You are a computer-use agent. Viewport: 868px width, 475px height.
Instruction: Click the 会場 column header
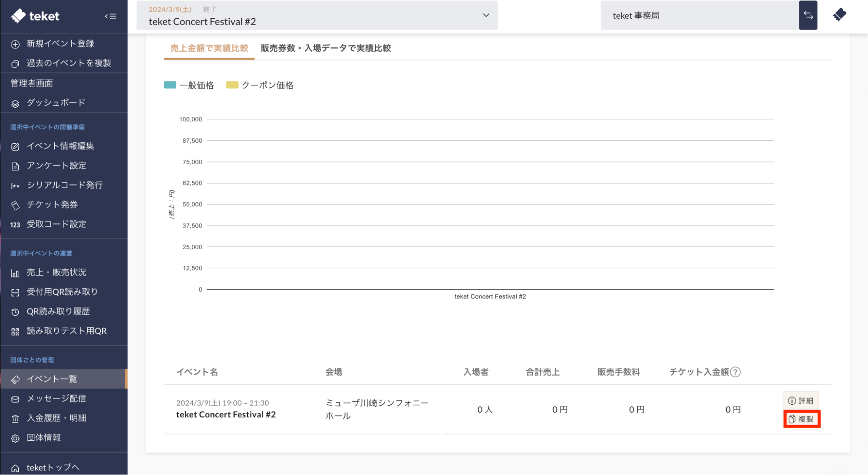[334, 372]
